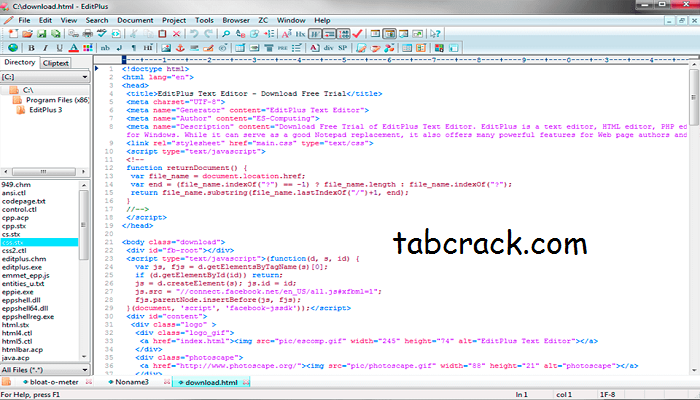The width and height of the screenshot is (700, 400).
Task: Switch to the Noname3 document tab
Action: tap(132, 382)
